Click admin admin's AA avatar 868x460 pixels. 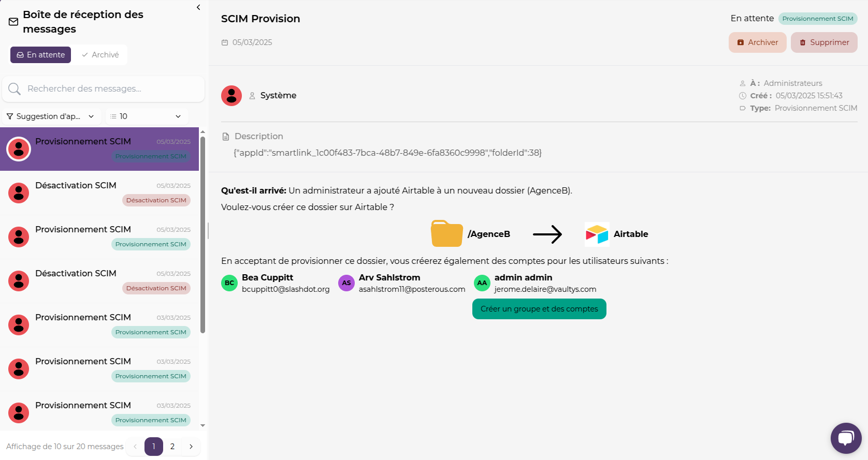tap(482, 283)
